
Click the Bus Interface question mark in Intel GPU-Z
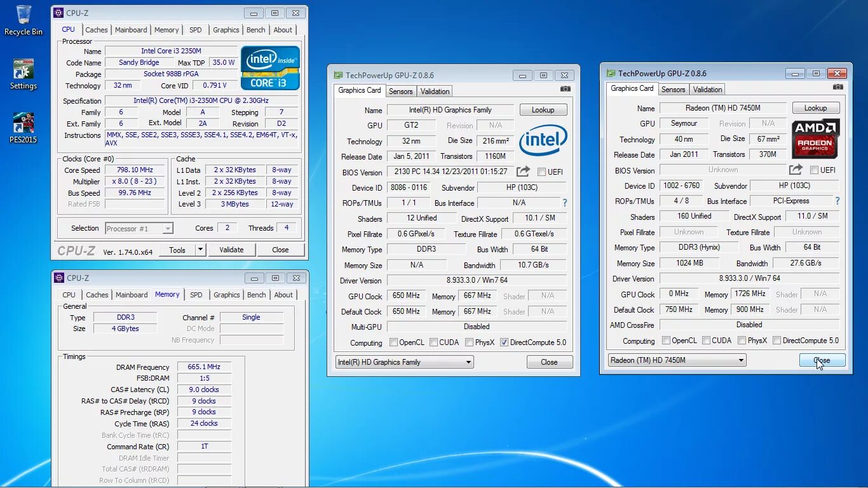click(x=564, y=203)
